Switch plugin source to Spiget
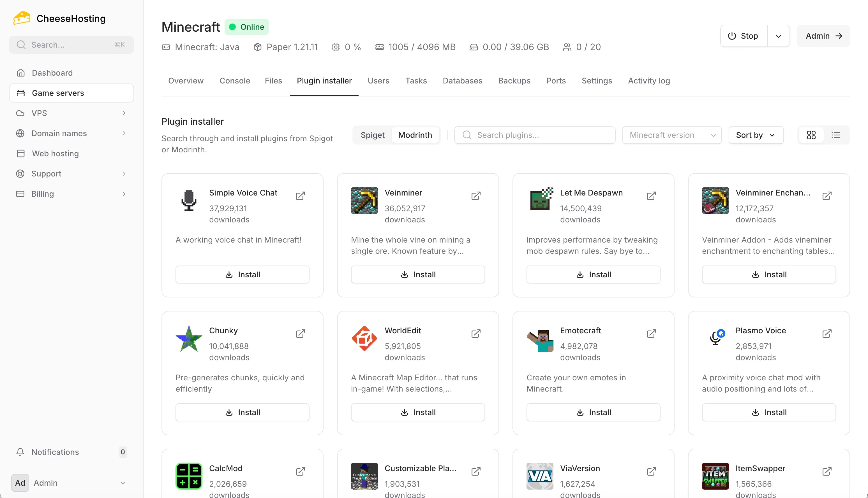 point(373,135)
